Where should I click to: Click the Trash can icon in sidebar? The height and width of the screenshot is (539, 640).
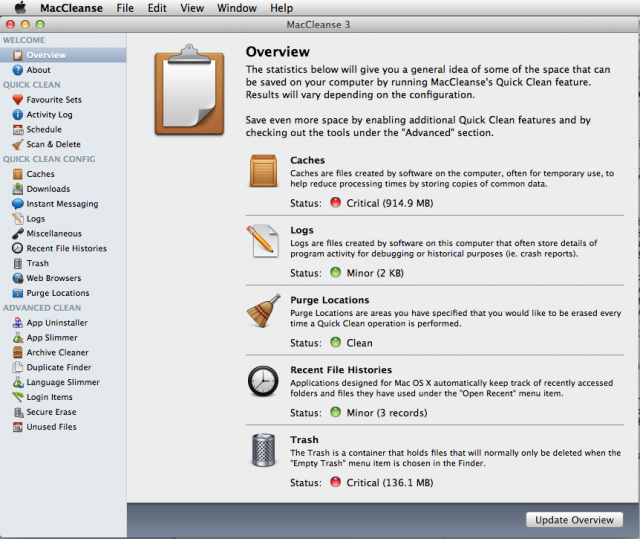click(18, 263)
